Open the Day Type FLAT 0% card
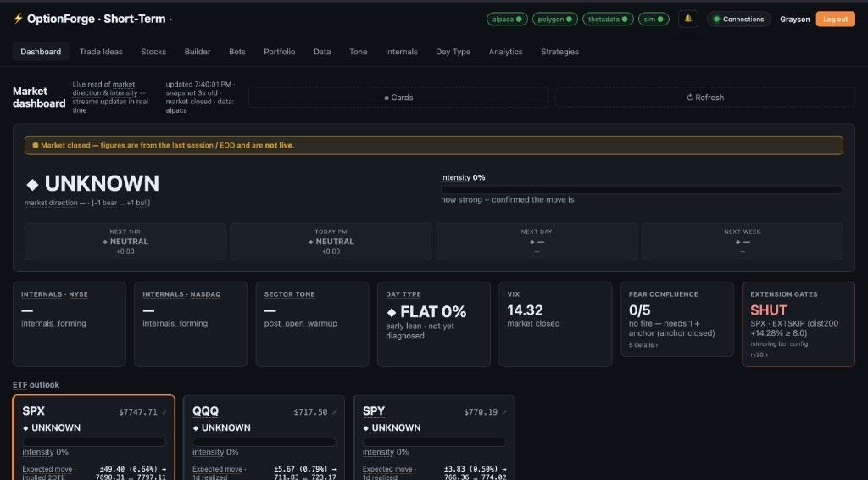The height and width of the screenshot is (480, 868). pos(433,324)
